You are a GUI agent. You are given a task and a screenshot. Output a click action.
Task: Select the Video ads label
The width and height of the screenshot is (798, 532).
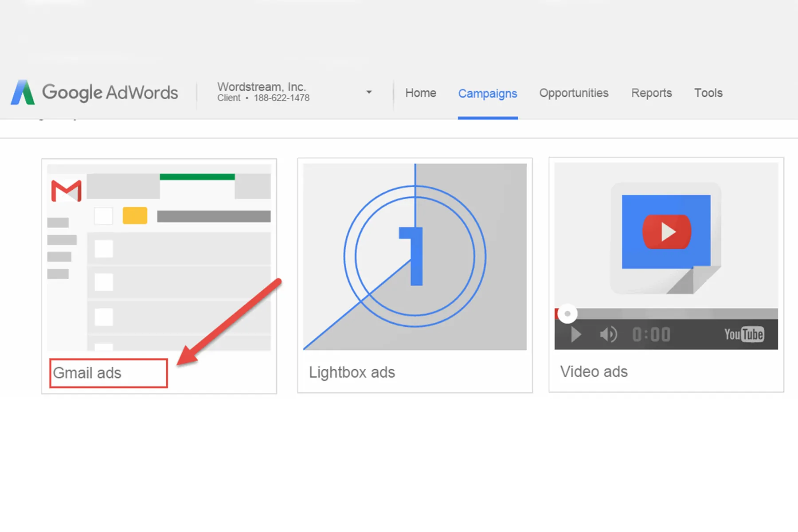(594, 372)
